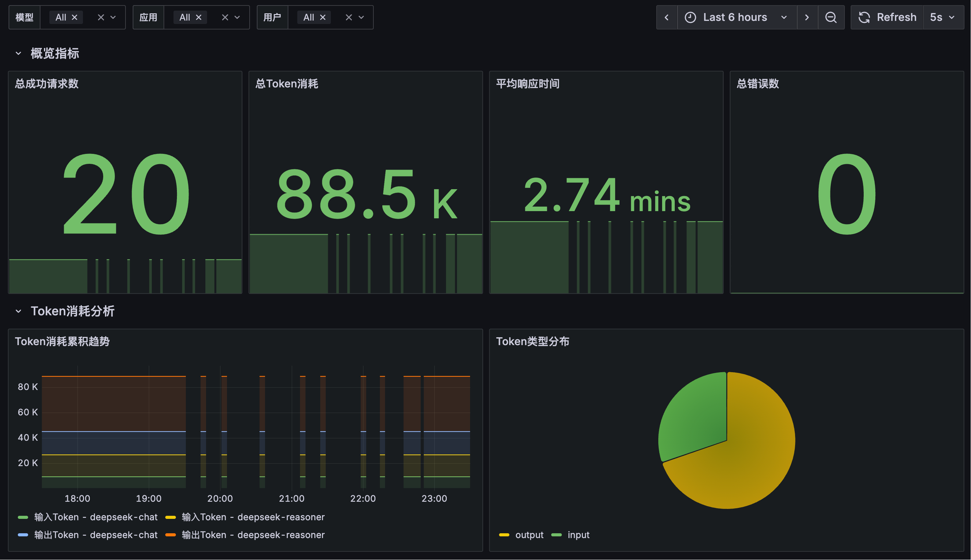This screenshot has width=971, height=560.
Task: Expand the 应用 variable dropdown arrow
Action: [x=237, y=17]
